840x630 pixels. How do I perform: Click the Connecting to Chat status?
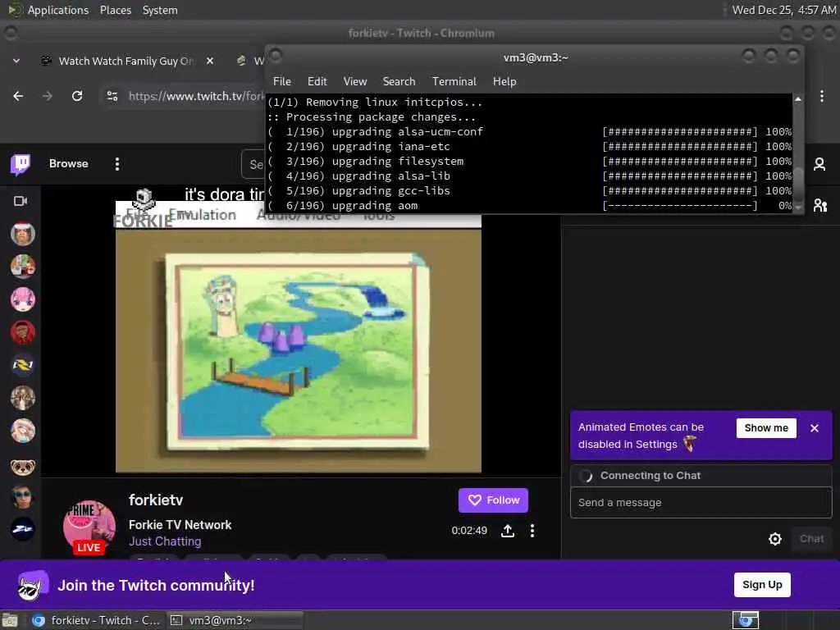(x=650, y=476)
